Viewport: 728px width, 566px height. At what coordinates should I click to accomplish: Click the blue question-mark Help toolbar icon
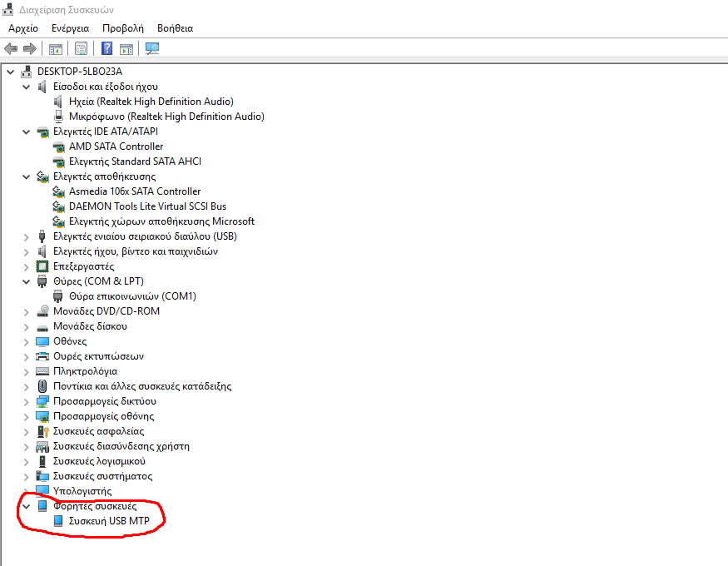[x=107, y=48]
